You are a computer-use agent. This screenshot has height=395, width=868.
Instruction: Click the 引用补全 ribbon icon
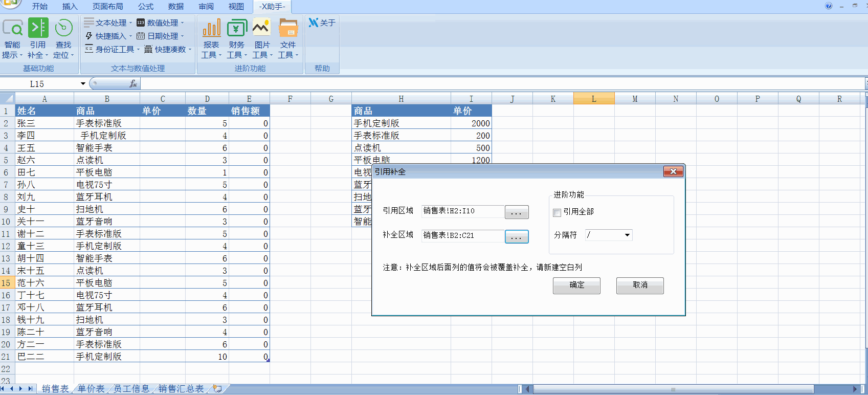tap(38, 28)
